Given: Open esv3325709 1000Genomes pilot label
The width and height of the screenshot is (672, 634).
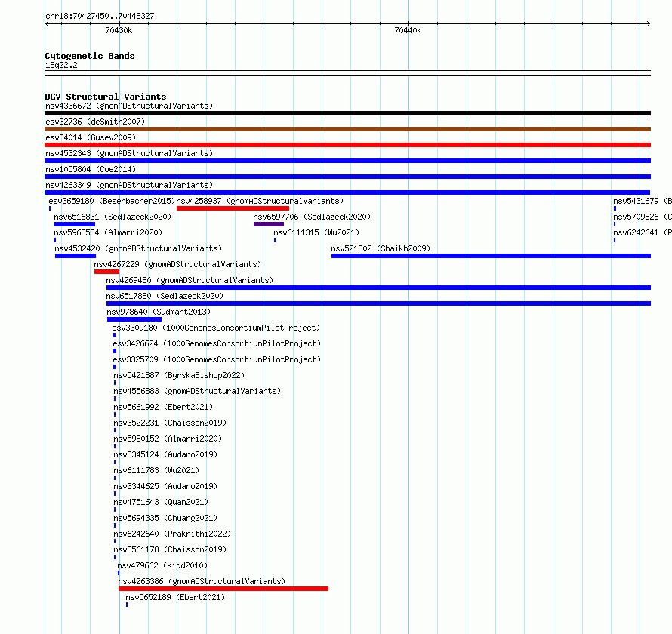Looking at the screenshot, I should point(217,359).
